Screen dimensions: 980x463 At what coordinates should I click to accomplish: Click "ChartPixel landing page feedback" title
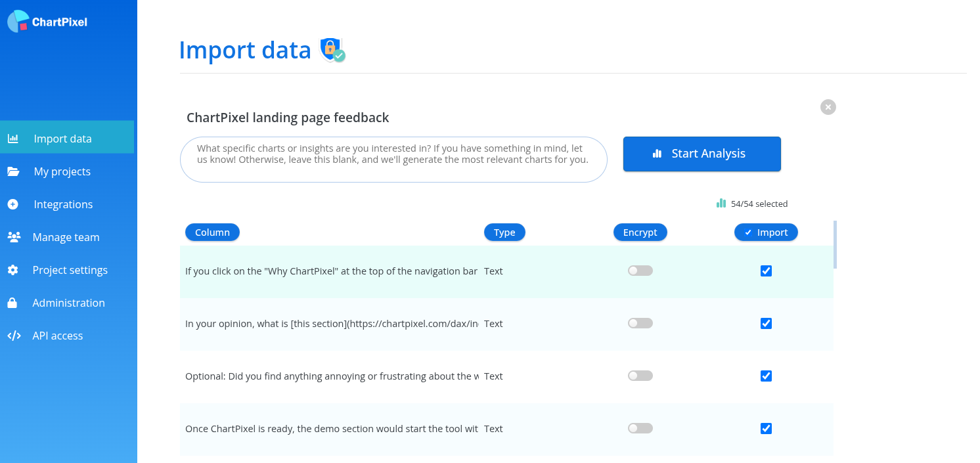click(288, 118)
